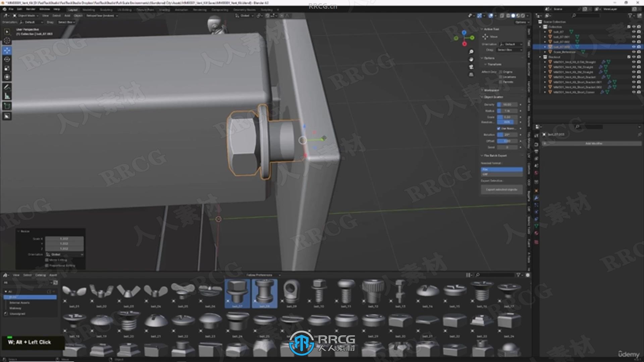Collapse the Options panel in the sidebar

pyautogui.click(x=482, y=58)
